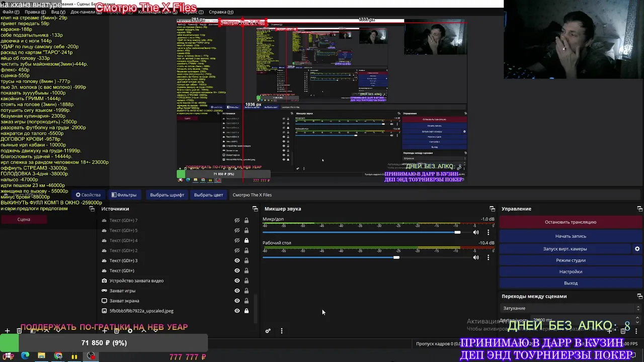644x362 pixels.
Task: Add a new source with the plus icon in Источники
Action: coord(105,331)
